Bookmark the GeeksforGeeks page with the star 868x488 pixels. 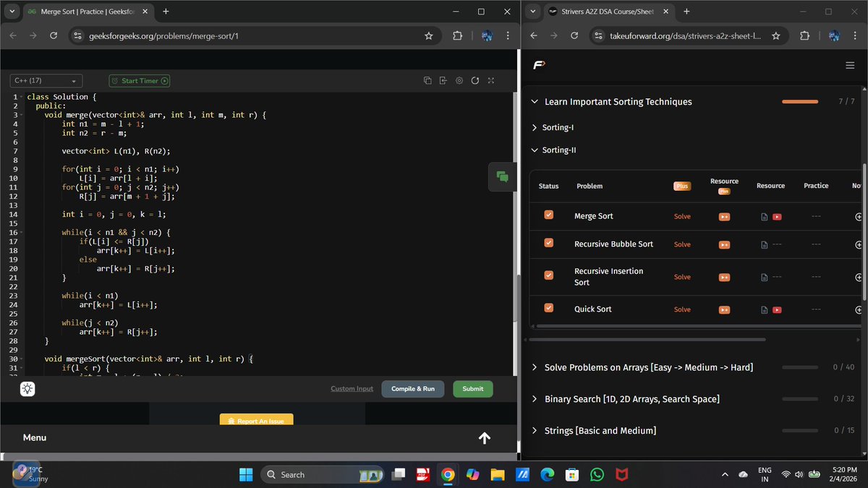[x=428, y=36]
